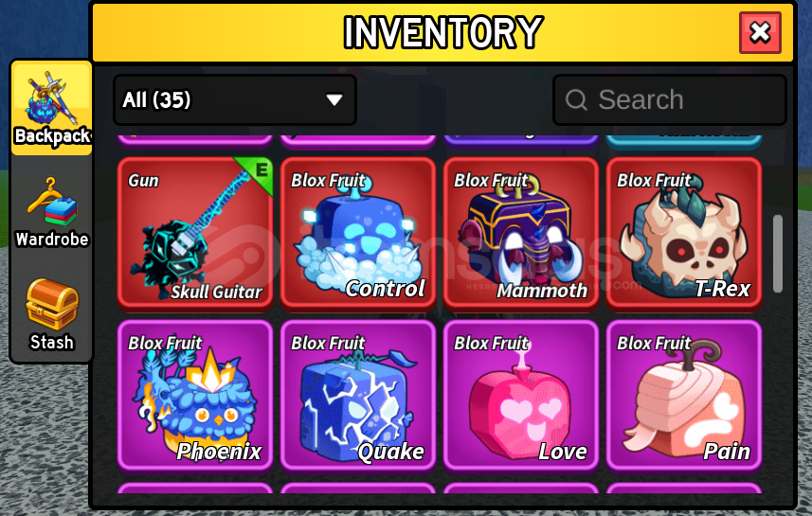Select the Control Blox Fruit
This screenshot has width=812, height=516.
pyautogui.click(x=358, y=234)
